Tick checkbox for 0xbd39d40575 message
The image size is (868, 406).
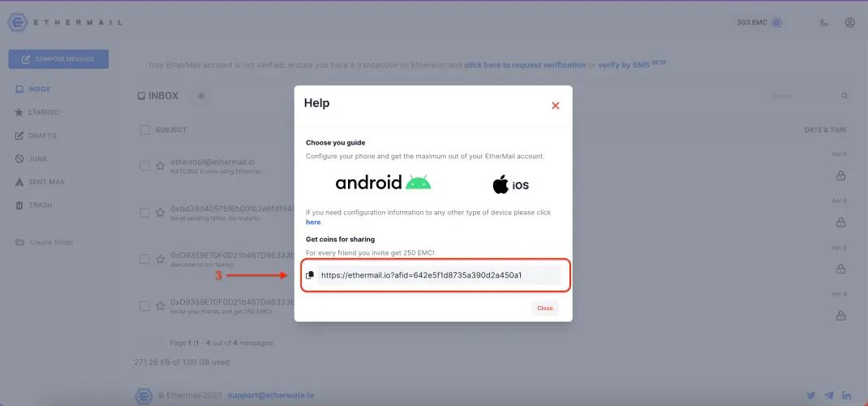click(x=145, y=213)
